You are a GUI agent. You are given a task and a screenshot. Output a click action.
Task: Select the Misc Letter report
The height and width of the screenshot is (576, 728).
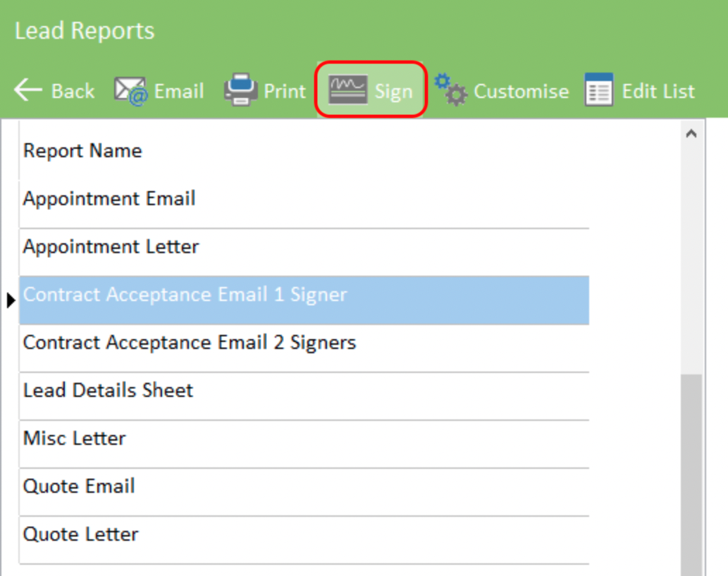coord(75,439)
